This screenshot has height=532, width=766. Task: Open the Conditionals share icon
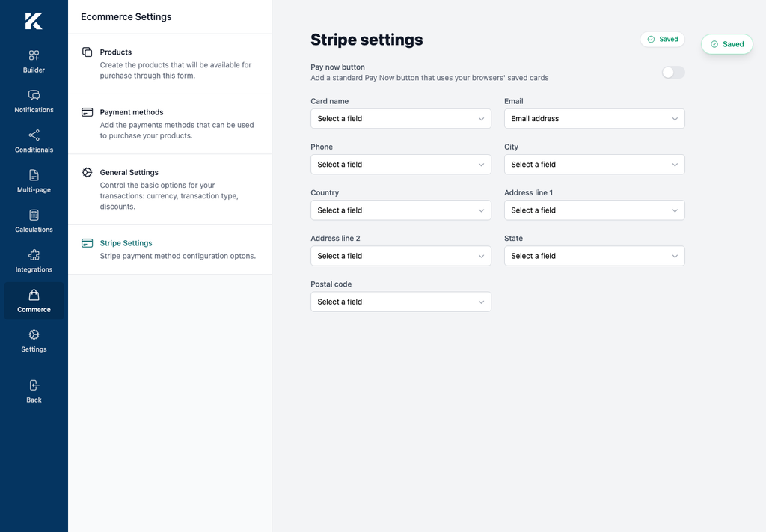point(34,135)
